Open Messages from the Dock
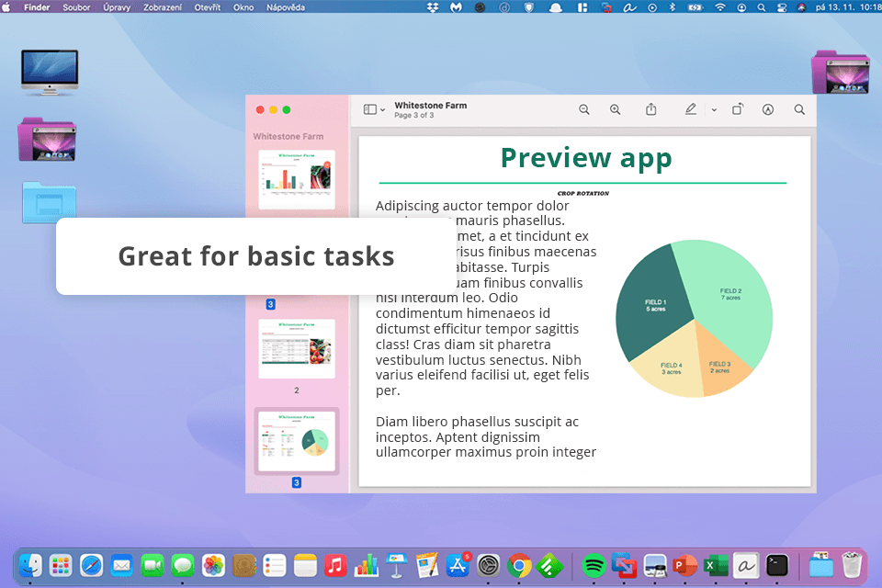This screenshot has width=882, height=588. tap(183, 566)
